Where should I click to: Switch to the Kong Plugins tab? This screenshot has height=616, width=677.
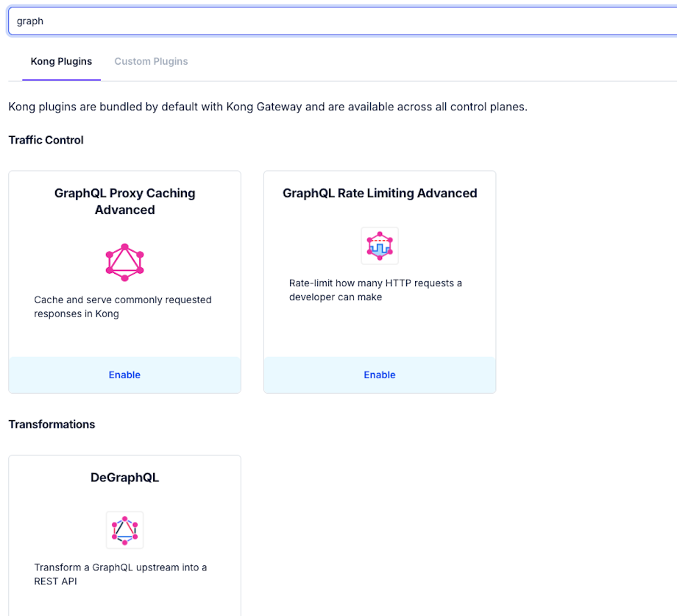pos(61,61)
